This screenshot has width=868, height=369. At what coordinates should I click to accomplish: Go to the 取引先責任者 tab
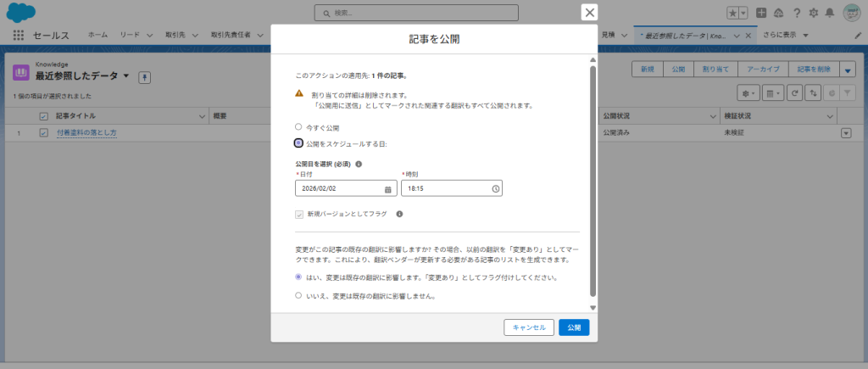click(x=231, y=35)
